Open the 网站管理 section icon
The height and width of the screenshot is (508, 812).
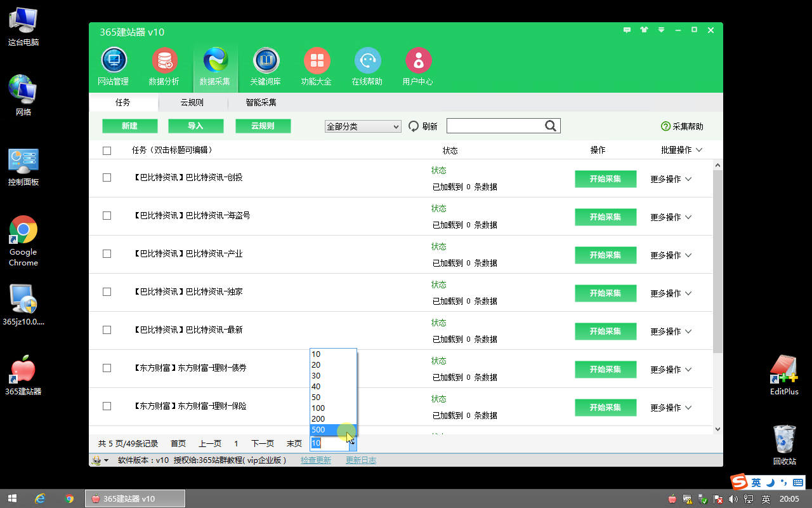(114, 61)
